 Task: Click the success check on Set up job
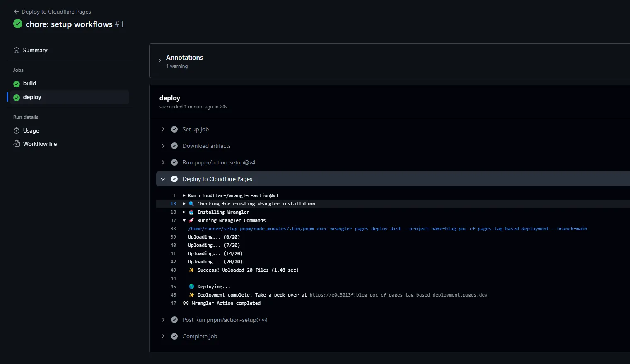click(x=174, y=129)
